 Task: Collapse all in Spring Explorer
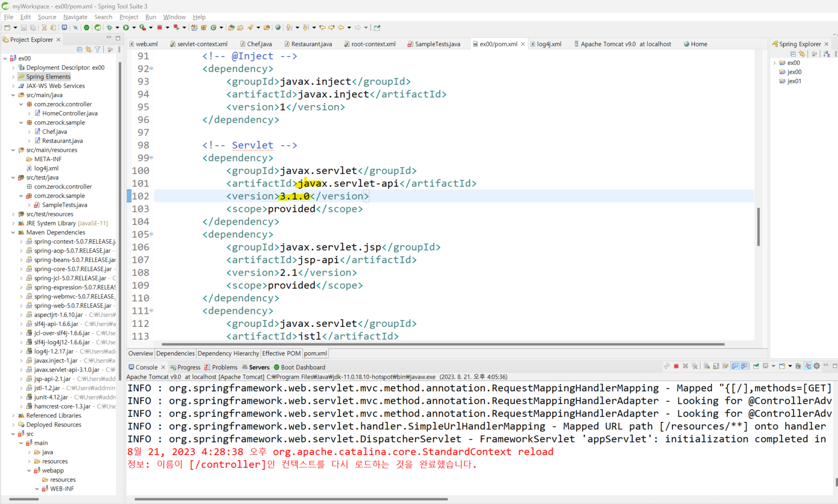click(793, 54)
